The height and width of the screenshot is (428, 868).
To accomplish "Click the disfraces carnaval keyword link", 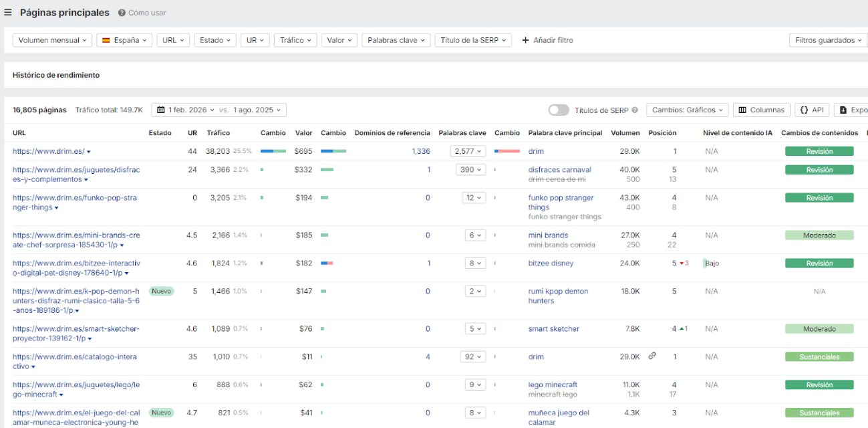I will 559,170.
